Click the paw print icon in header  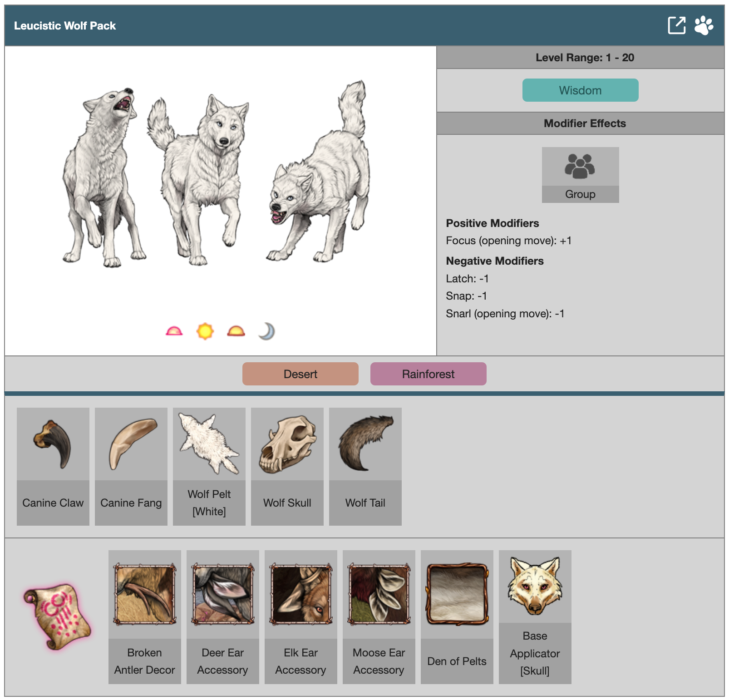click(x=704, y=25)
